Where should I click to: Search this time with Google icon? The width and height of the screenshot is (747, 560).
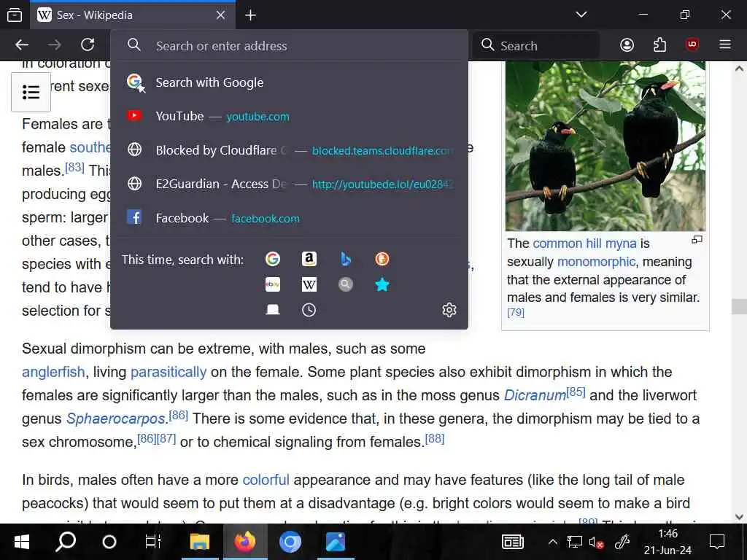[x=273, y=259]
